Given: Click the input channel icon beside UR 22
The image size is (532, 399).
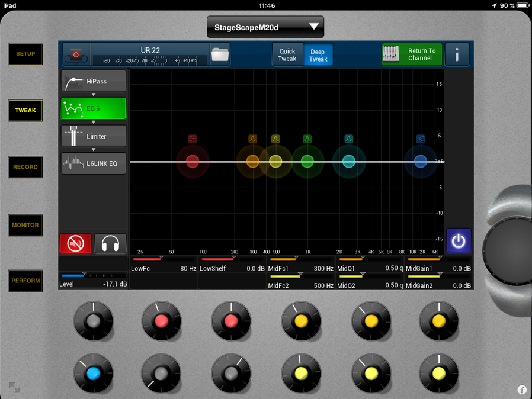Looking at the screenshot, I should (76, 54).
